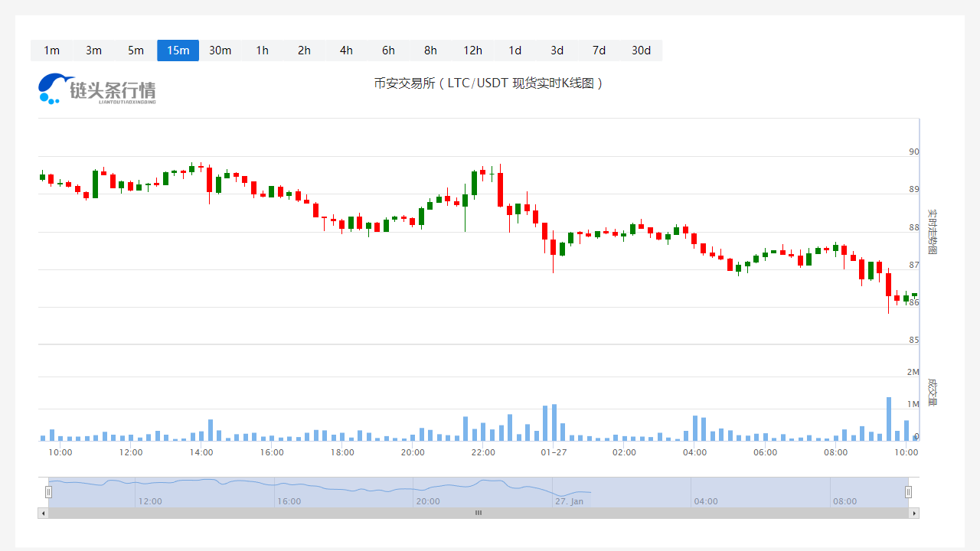980x551 pixels.
Task: Click the tallest volume bar near 09:00
Action: [888, 419]
